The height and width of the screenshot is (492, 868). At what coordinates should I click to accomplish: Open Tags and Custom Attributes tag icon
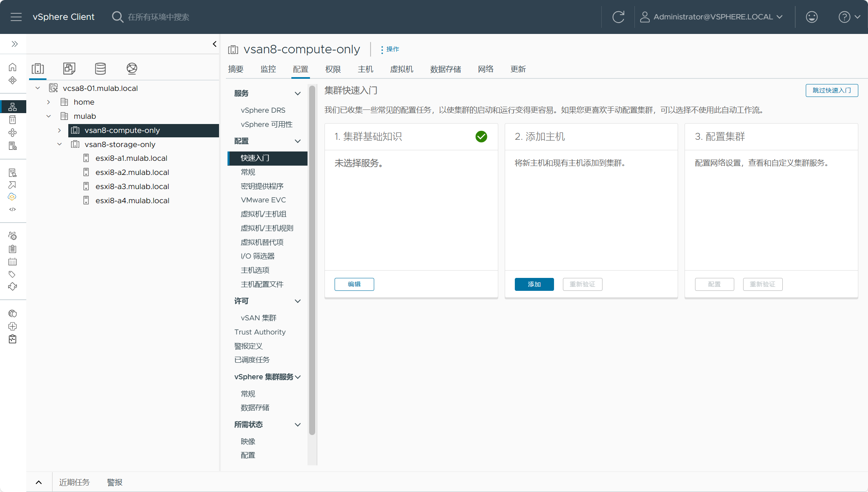coord(13,274)
